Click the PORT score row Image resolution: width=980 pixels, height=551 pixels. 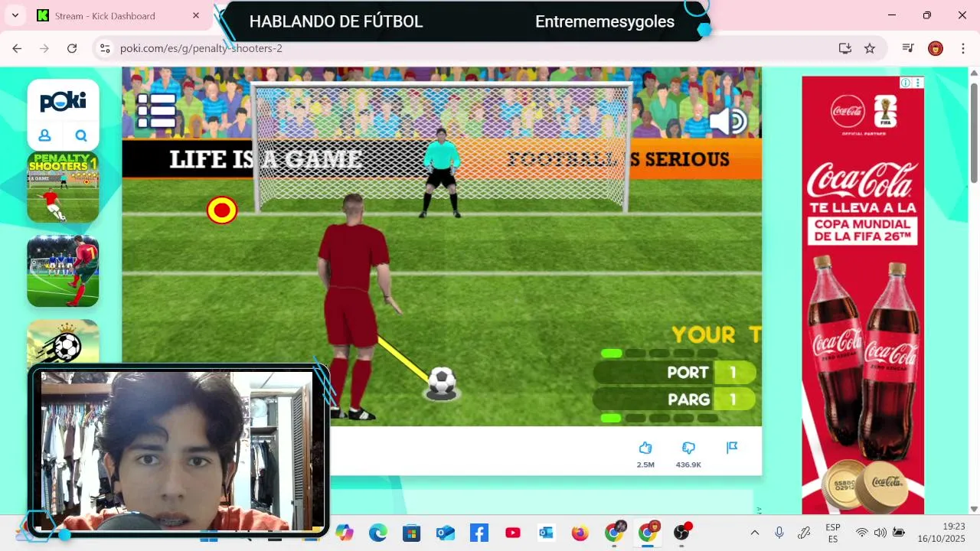(x=675, y=373)
